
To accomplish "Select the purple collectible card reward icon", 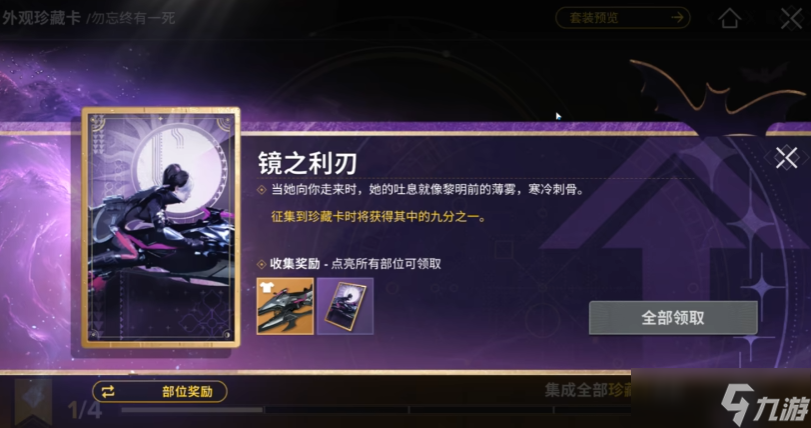I will 345,306.
